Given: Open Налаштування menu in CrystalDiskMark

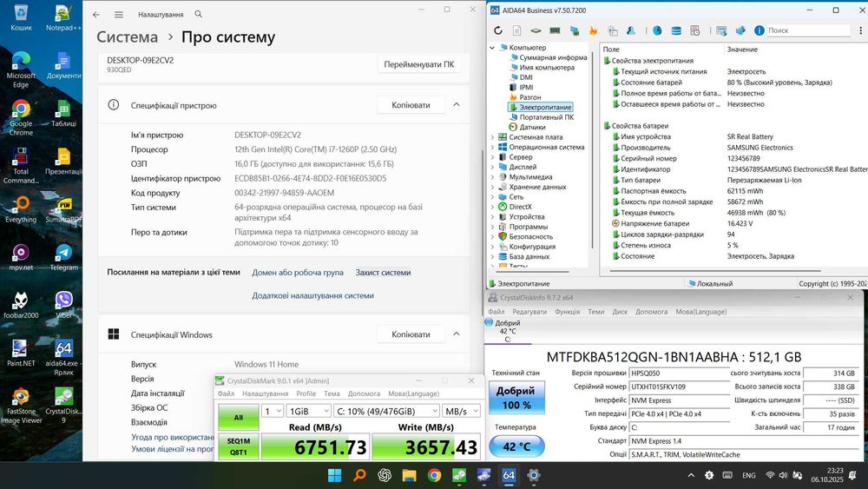Looking at the screenshot, I should tap(265, 393).
